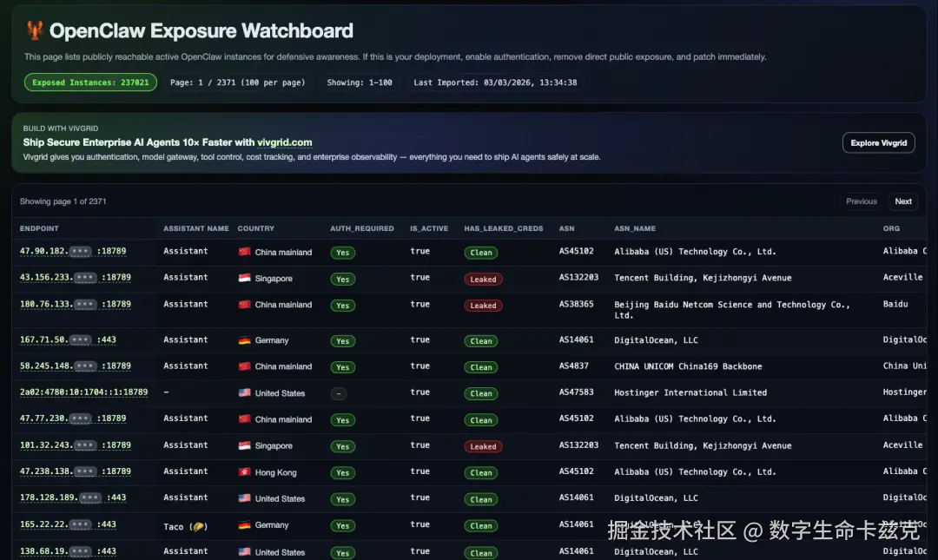Image resolution: width=938 pixels, height=560 pixels.
Task: Click taco emoji beside the Taco assistant name
Action: (197, 526)
